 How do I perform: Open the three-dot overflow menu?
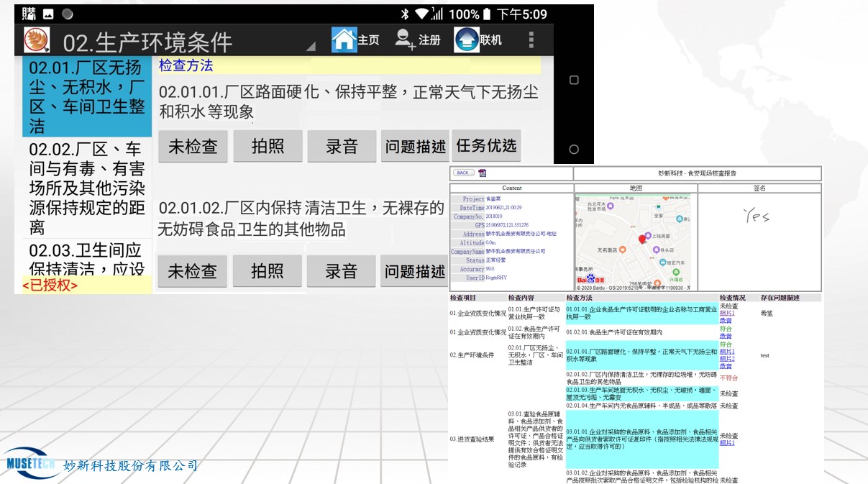531,40
